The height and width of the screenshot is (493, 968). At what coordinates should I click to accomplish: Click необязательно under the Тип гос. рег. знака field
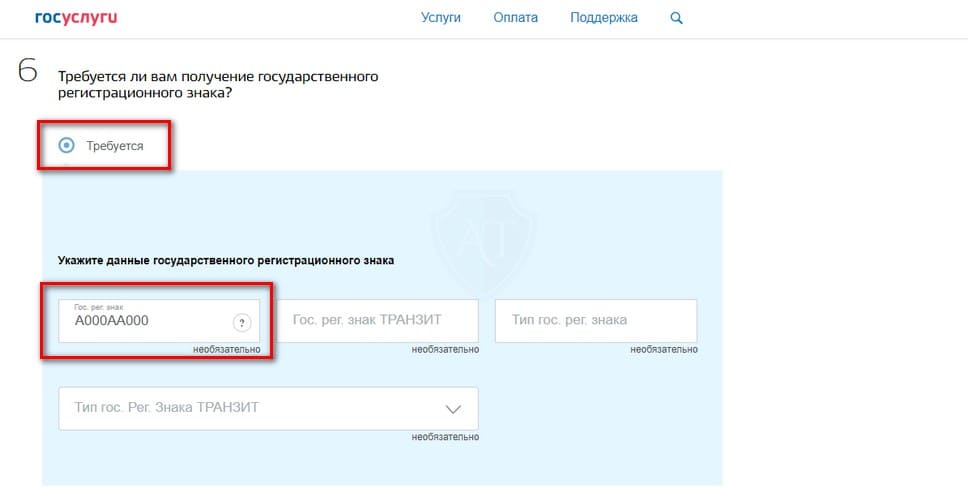click(665, 350)
